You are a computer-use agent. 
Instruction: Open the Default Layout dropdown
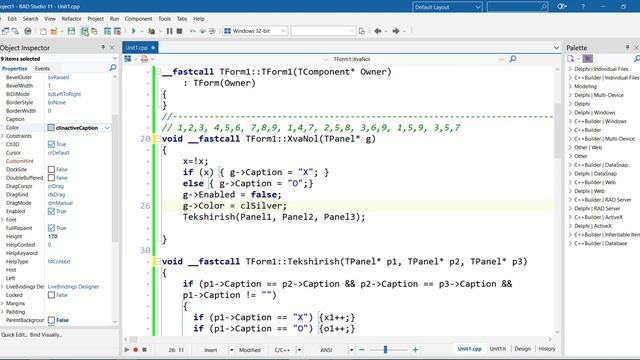pos(478,7)
